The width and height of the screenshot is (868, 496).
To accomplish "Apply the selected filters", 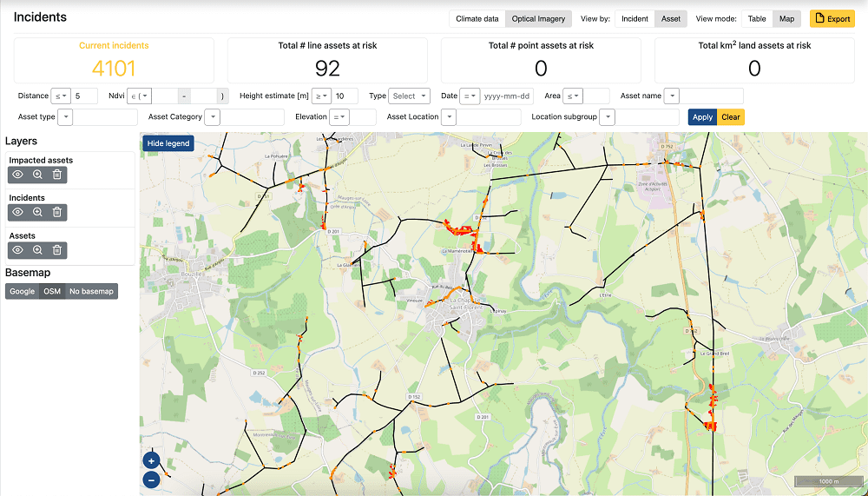I will tap(702, 117).
